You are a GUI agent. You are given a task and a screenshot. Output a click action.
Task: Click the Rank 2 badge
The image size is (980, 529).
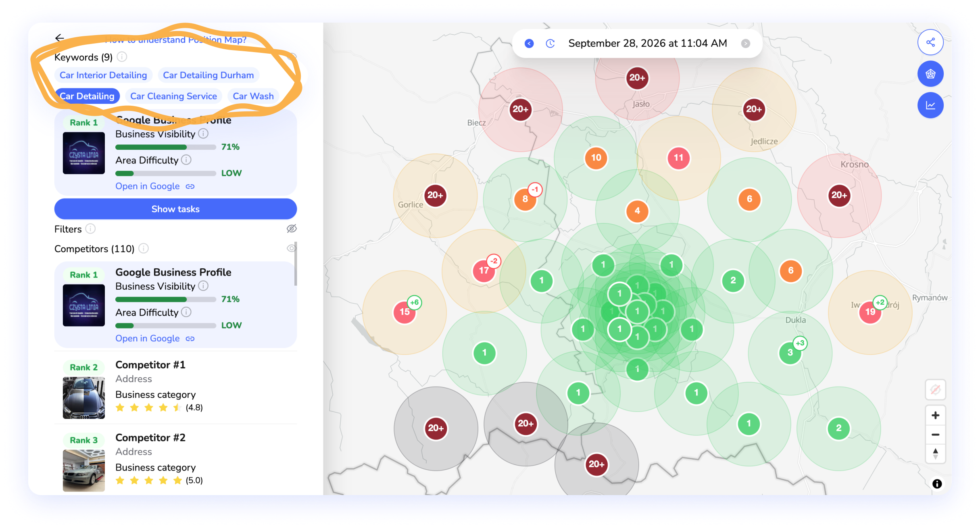point(84,367)
